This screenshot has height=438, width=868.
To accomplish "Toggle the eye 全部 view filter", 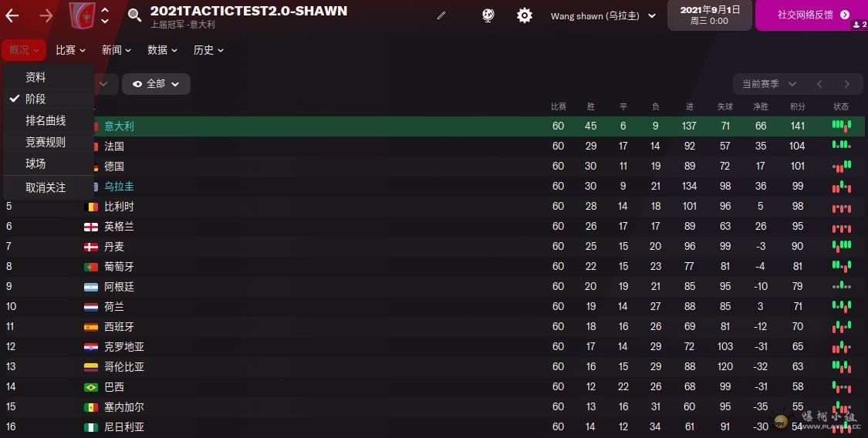I will (156, 84).
